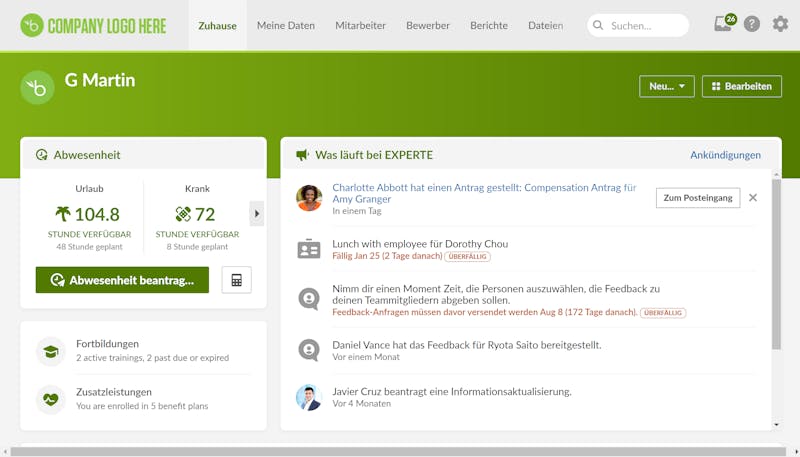Click the G Martin name heading

100,80
